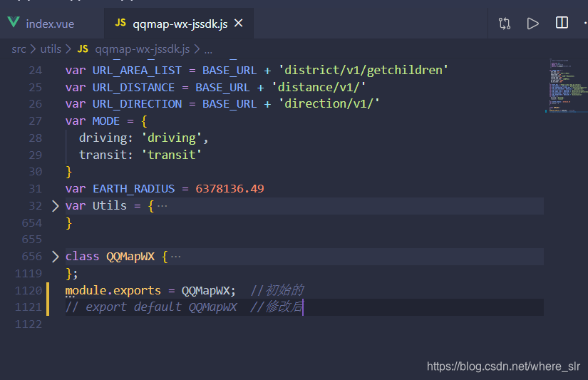Open the utils breadcrumb folder
Image resolution: width=588 pixels, height=380 pixels.
[x=51, y=49]
